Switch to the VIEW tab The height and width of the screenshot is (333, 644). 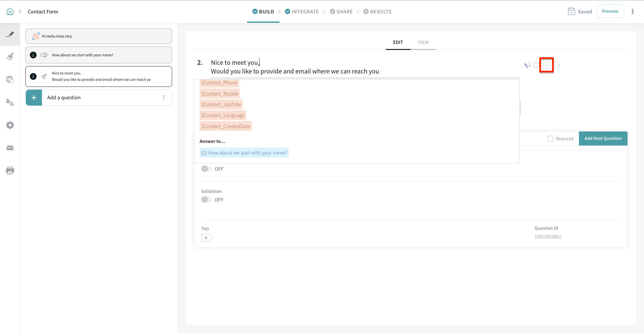[x=423, y=43]
